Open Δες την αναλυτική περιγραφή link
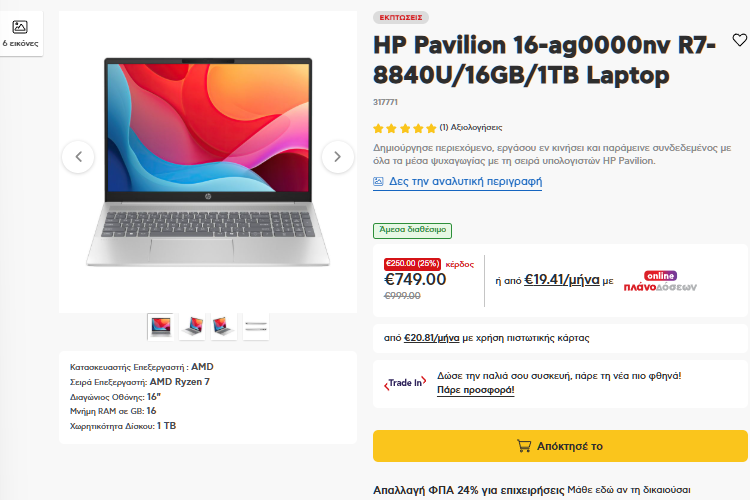The height and width of the screenshot is (500, 750). point(465,181)
